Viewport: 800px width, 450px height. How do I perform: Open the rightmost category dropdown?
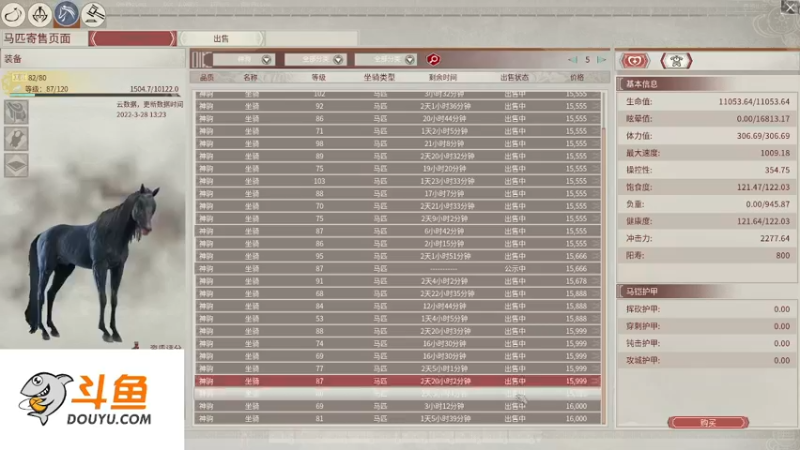point(386,60)
